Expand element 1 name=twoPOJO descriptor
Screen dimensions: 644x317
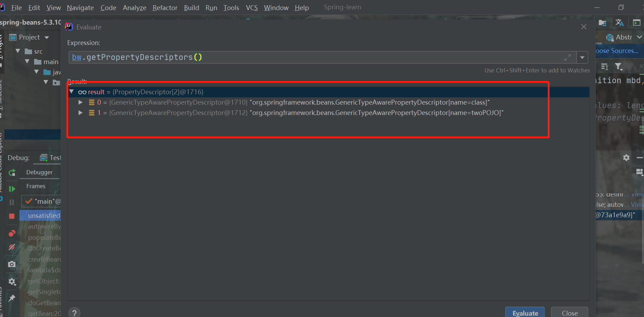click(x=81, y=113)
